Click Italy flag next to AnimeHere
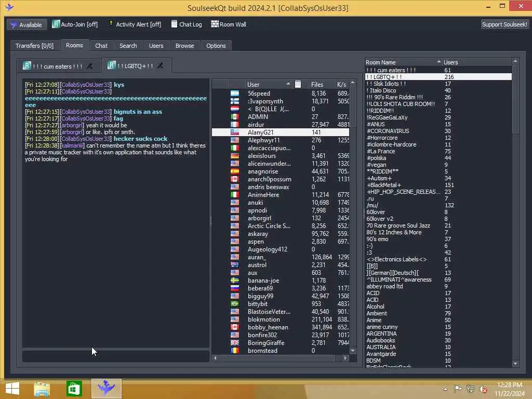532x399 pixels. click(234, 195)
